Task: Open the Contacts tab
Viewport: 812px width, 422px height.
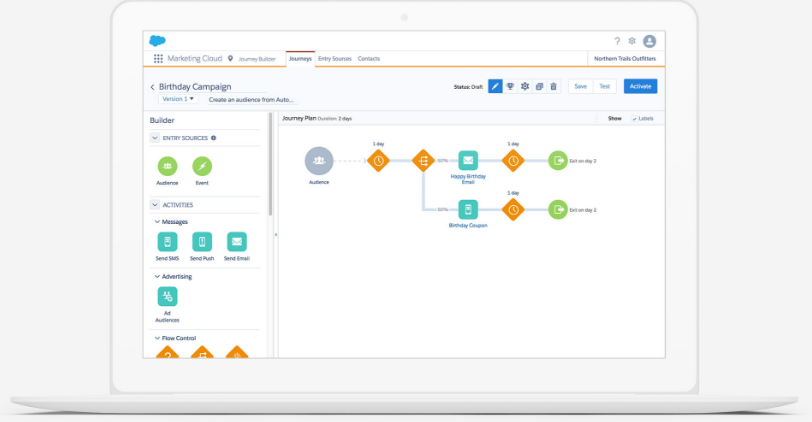Action: 368,59
